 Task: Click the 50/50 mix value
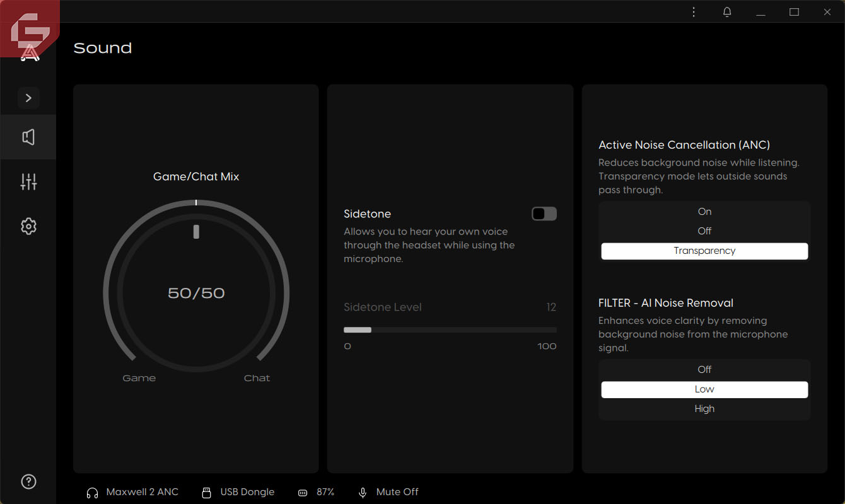(x=196, y=293)
